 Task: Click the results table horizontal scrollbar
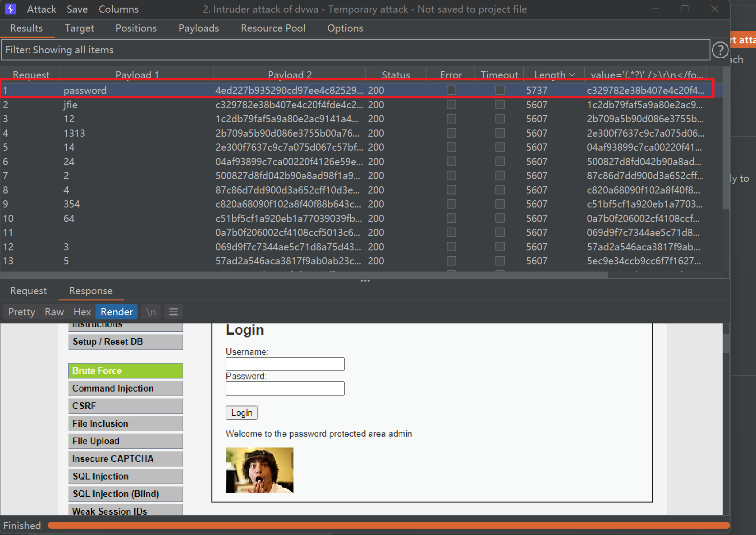[304, 275]
